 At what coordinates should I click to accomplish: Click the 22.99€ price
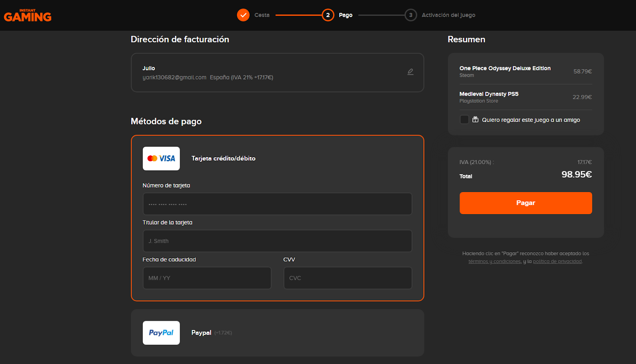582,97
